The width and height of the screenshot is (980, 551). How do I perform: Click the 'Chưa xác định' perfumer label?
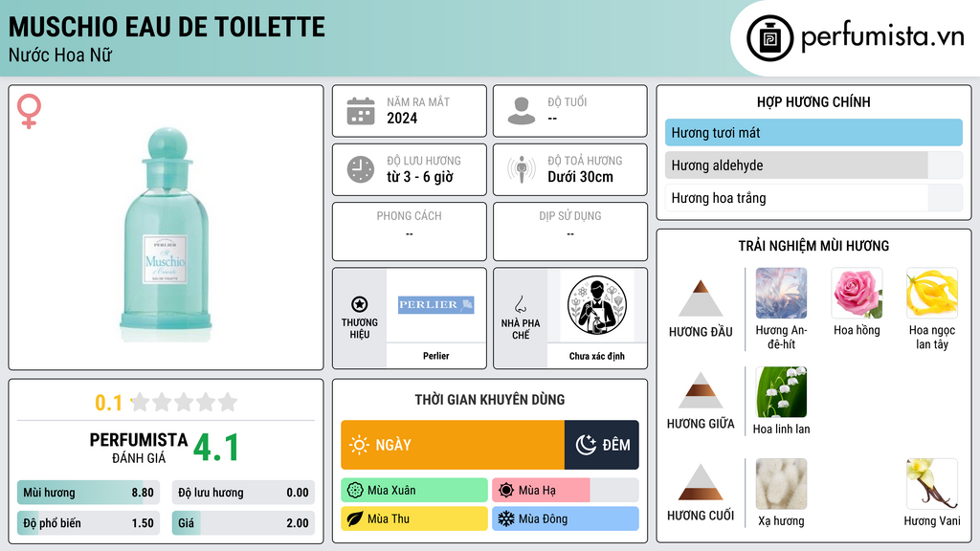(597, 356)
